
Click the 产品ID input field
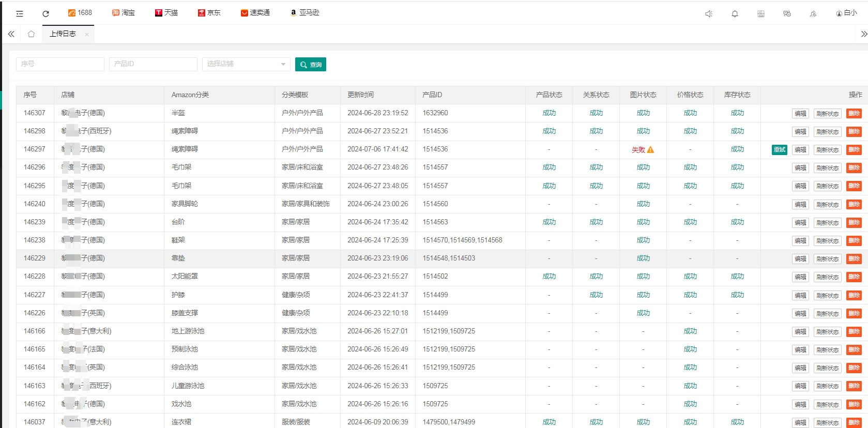pyautogui.click(x=153, y=64)
